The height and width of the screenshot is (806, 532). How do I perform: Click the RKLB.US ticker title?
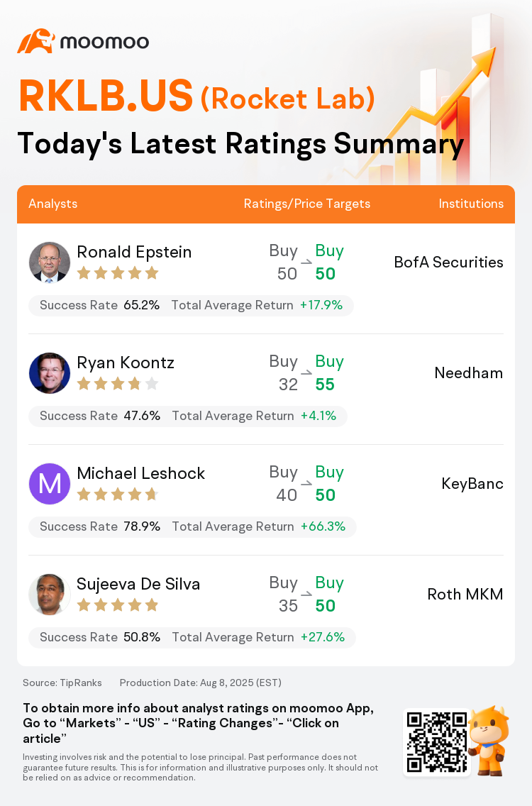[106, 96]
